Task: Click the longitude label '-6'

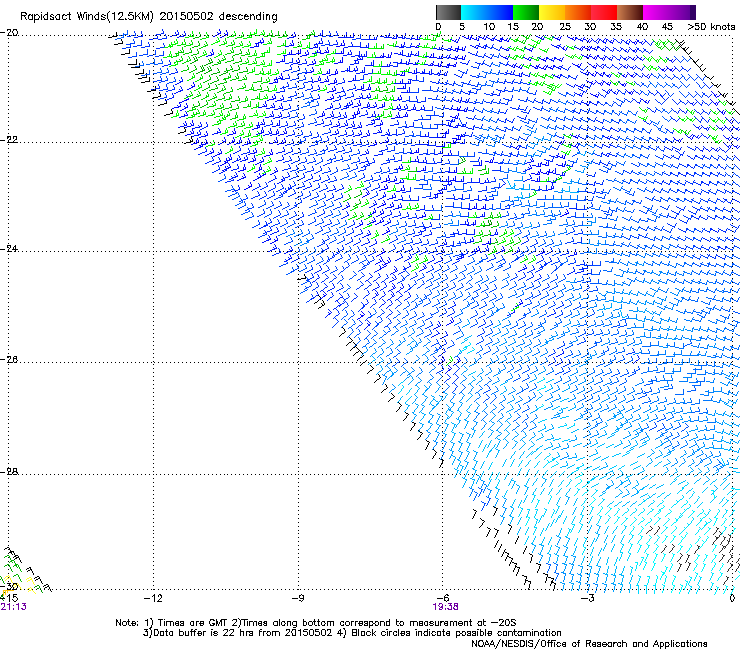Action: click(x=442, y=598)
